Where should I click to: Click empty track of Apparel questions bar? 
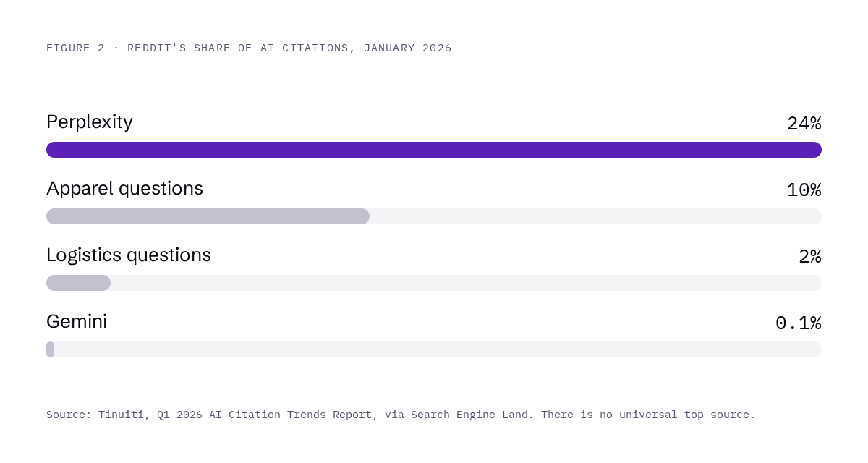595,216
